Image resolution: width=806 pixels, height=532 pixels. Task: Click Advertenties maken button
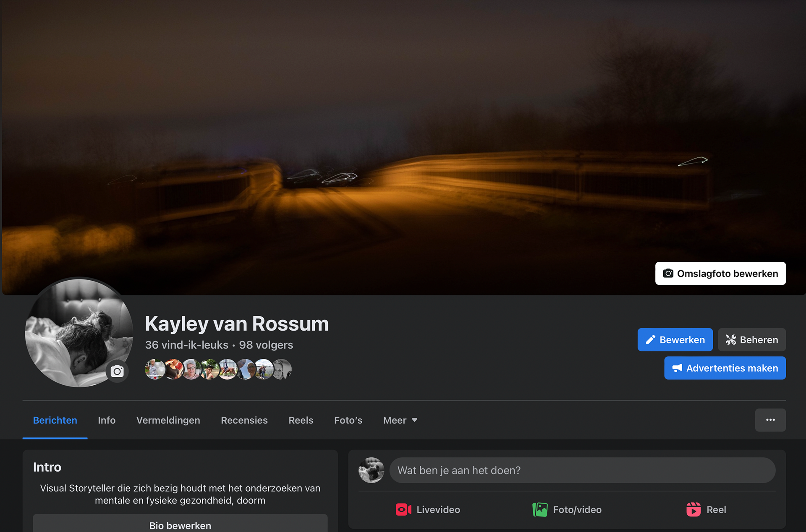(x=725, y=368)
